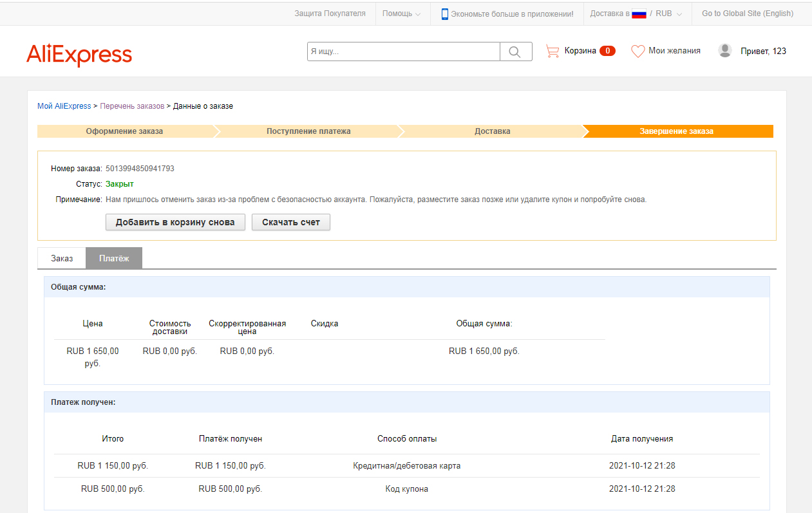The image size is (812, 513).
Task: Click Привет, 123 account greeting
Action: click(x=763, y=51)
